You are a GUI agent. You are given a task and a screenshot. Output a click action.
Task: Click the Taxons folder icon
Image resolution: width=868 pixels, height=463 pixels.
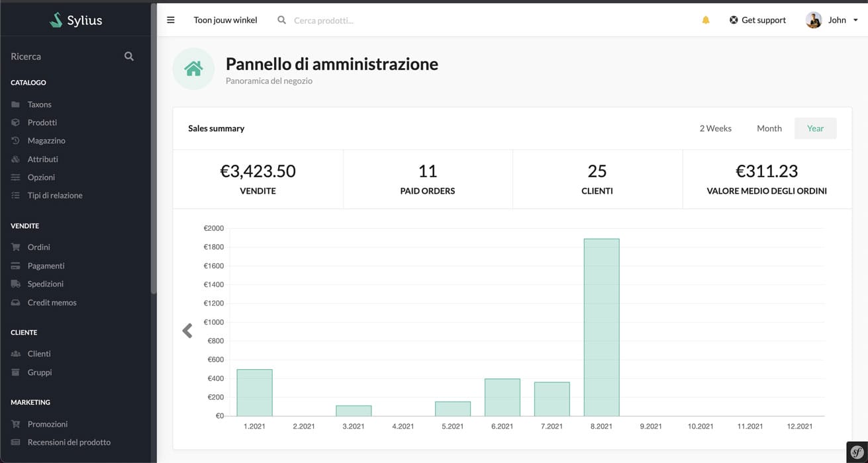[16, 105]
